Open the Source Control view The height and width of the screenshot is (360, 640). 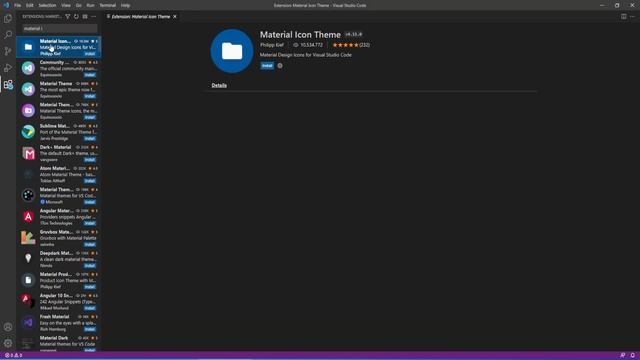(8, 51)
